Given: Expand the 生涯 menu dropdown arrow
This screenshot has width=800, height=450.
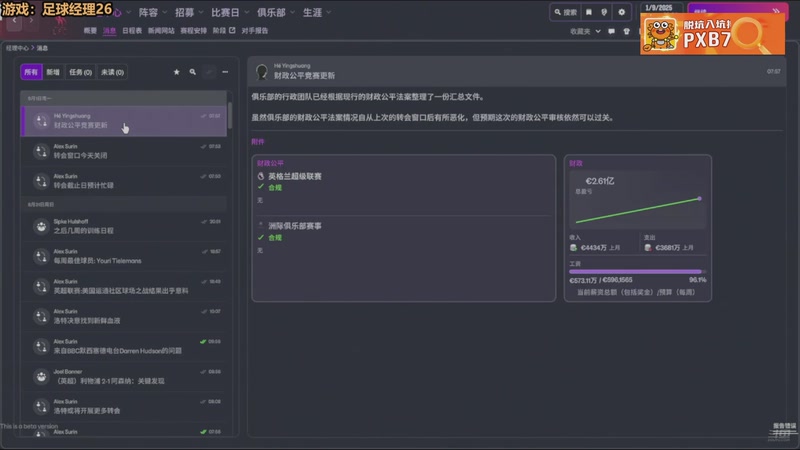Looking at the screenshot, I should pos(329,12).
